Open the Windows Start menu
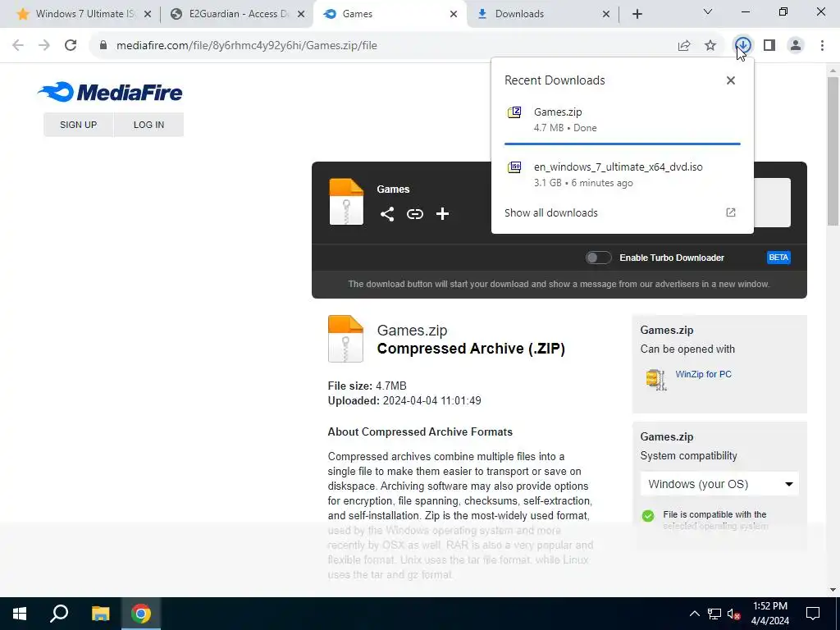 pyautogui.click(x=20, y=614)
